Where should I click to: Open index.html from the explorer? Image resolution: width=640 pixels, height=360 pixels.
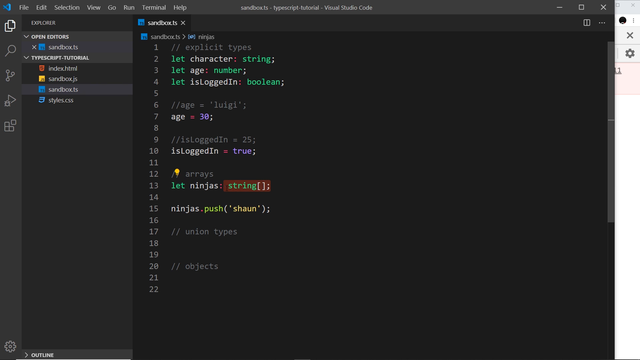click(78, 69)
